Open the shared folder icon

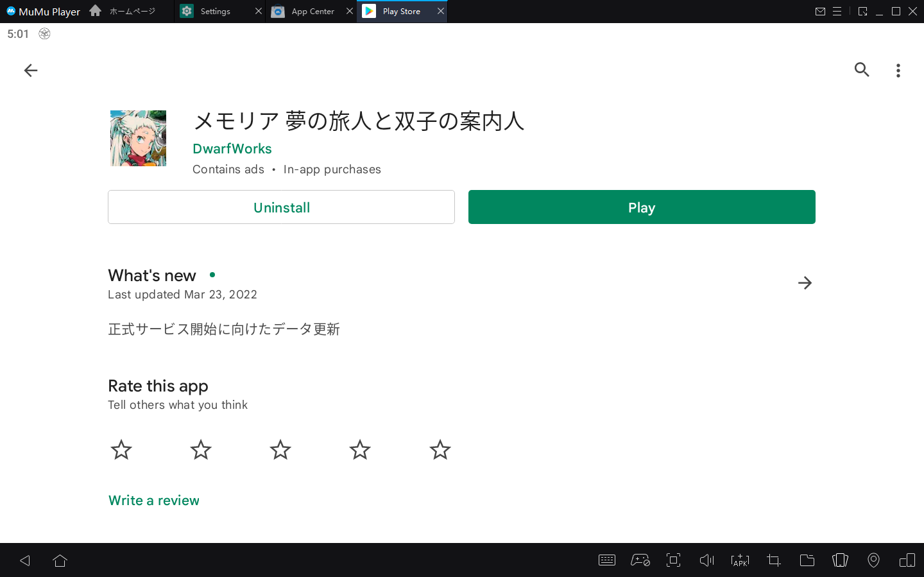[x=807, y=560]
